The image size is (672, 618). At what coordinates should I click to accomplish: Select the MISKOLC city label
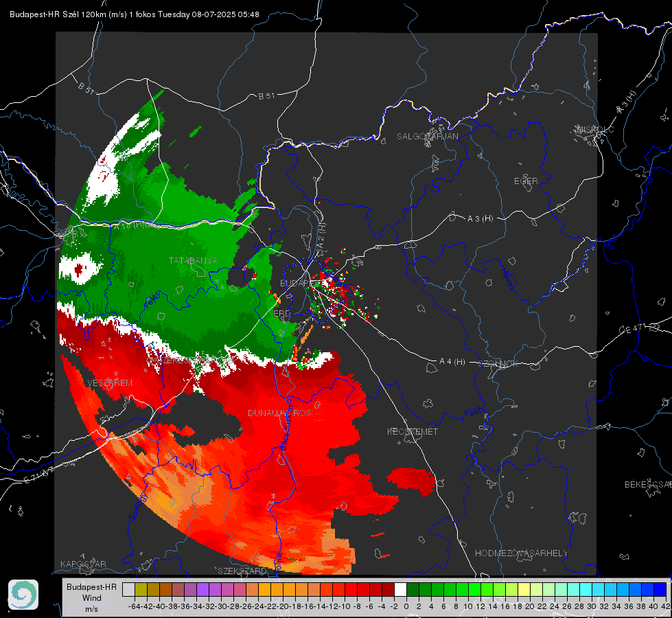pyautogui.click(x=596, y=129)
